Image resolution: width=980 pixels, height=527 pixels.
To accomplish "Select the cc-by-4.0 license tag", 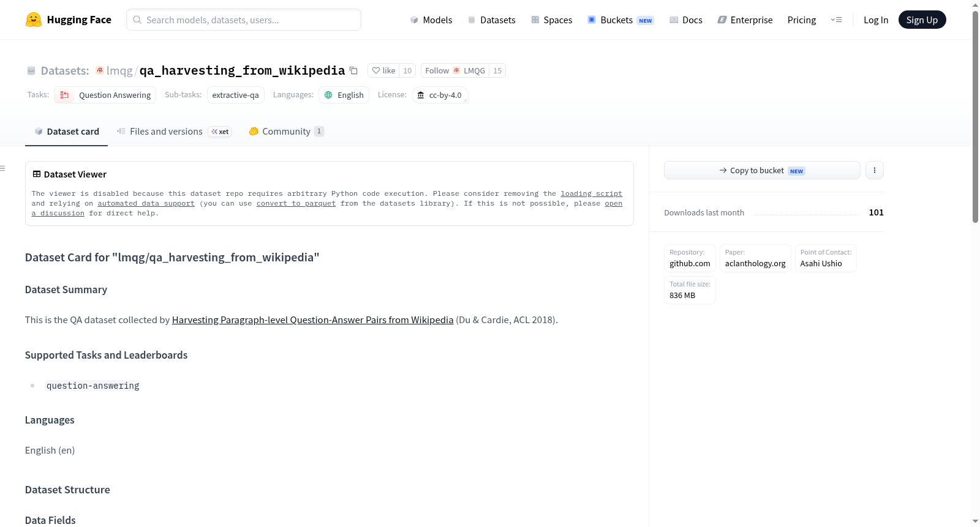I will pyautogui.click(x=440, y=95).
